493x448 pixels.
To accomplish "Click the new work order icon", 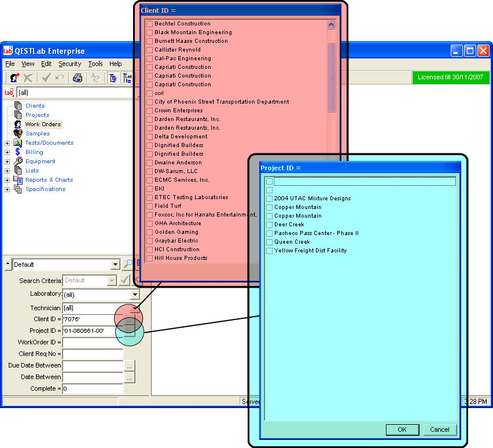I will click(14, 78).
